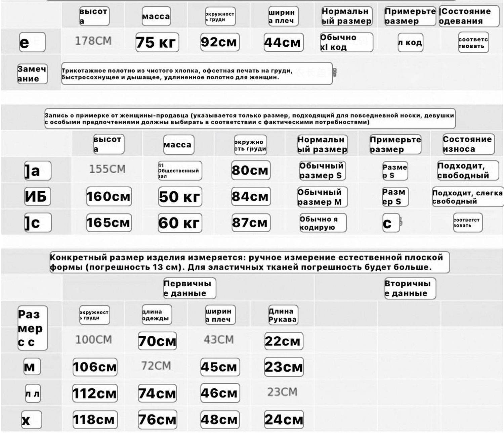Click the 'е' row label beside 178CM
This screenshot has width=504, height=433.
[32, 42]
